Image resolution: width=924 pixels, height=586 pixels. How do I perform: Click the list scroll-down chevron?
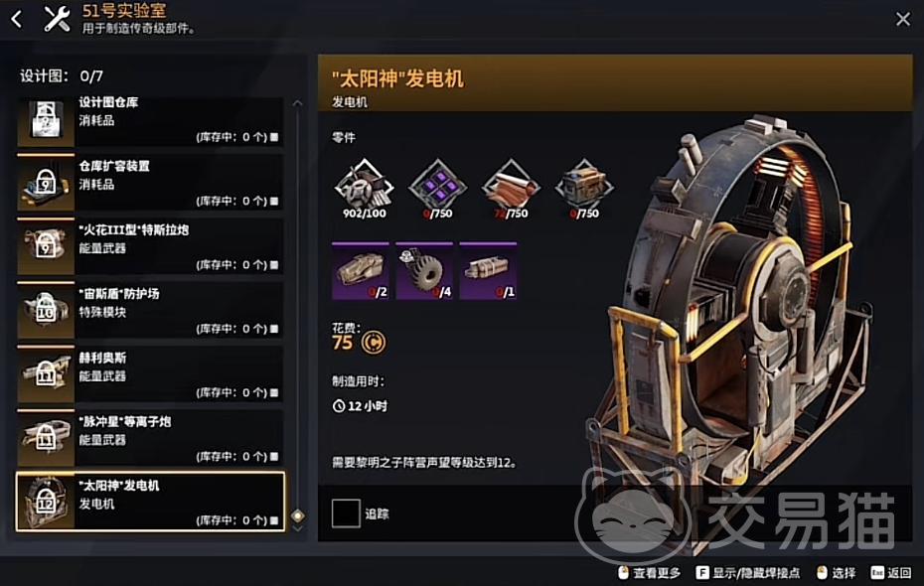[x=298, y=528]
